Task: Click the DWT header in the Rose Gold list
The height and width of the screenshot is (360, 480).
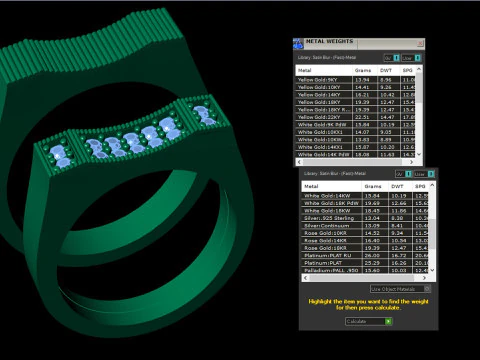Action: (401, 186)
